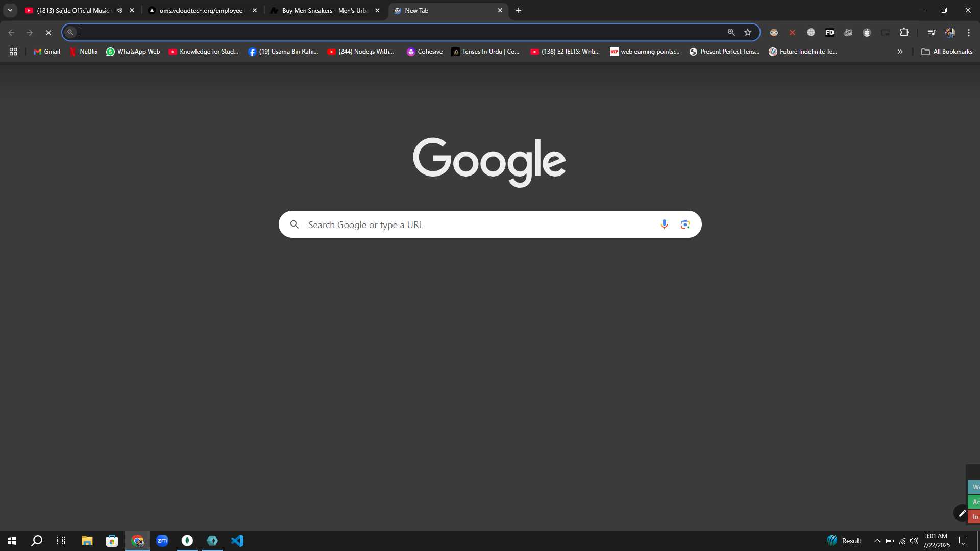The height and width of the screenshot is (551, 980).
Task: Open Knowledge for Stud... bookmark
Action: (x=204, y=52)
